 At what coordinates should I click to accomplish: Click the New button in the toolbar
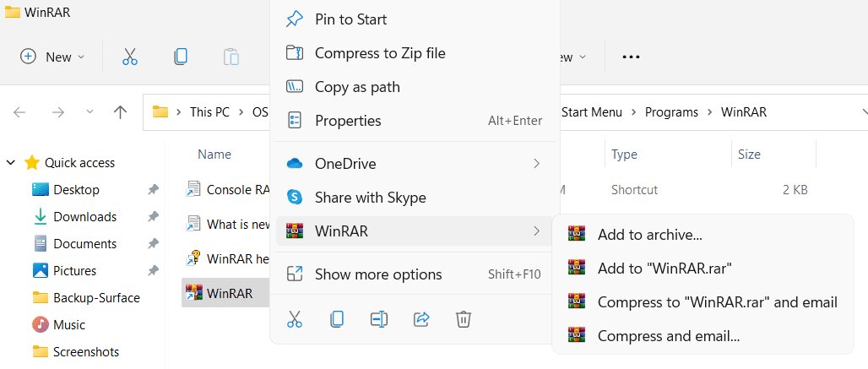(52, 57)
